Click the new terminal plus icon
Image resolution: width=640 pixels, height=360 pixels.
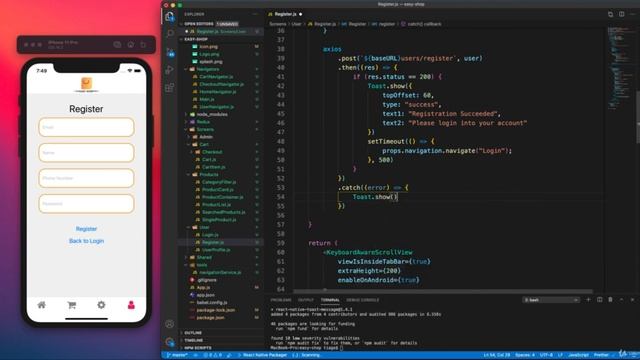588,300
